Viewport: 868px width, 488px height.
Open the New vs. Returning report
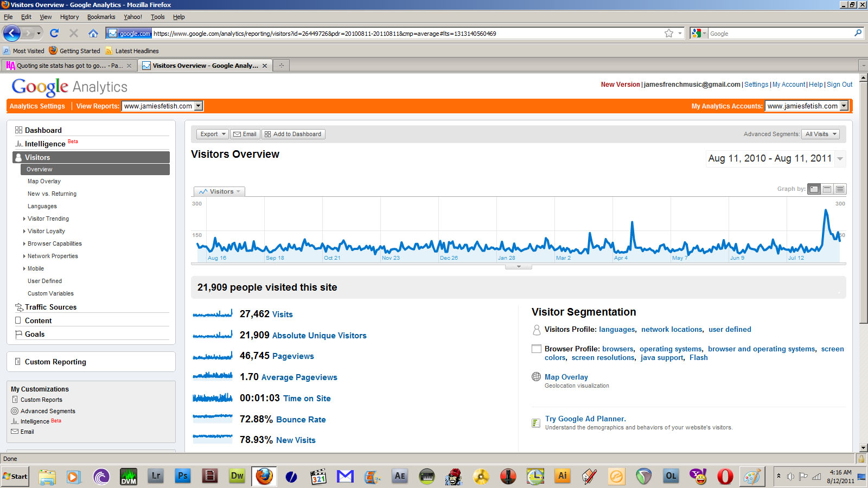click(52, 194)
